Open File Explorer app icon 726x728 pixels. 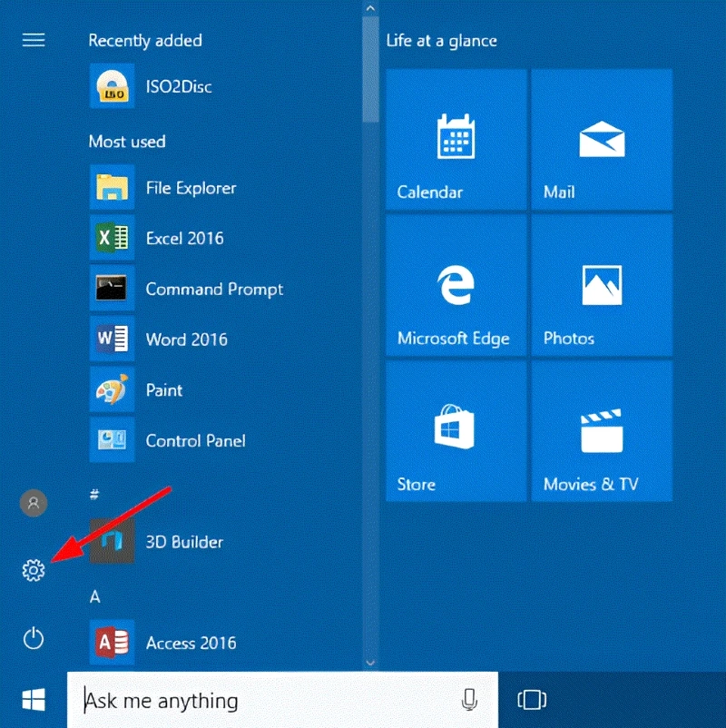coord(112,188)
